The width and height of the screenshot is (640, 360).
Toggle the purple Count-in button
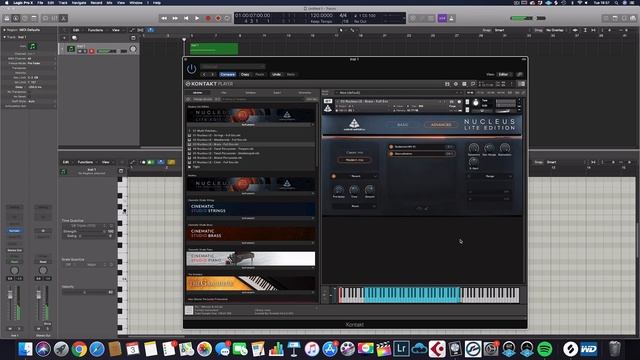click(x=442, y=18)
